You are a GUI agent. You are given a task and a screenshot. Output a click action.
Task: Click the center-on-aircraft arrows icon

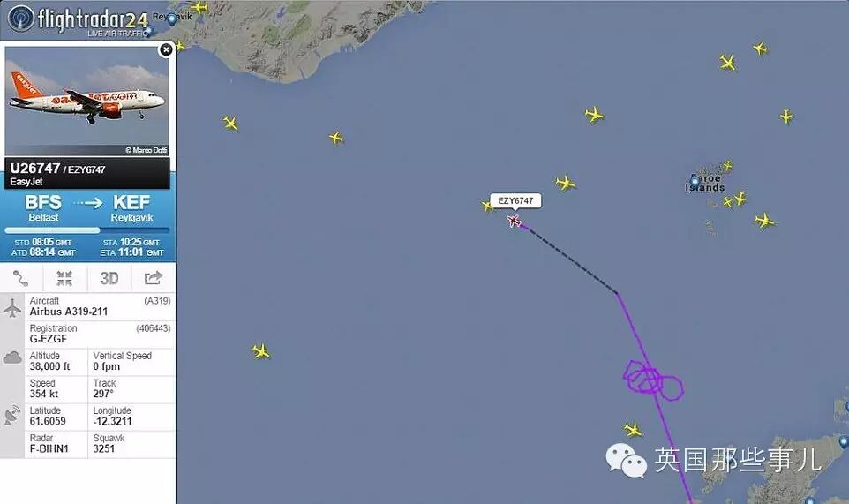[64, 278]
